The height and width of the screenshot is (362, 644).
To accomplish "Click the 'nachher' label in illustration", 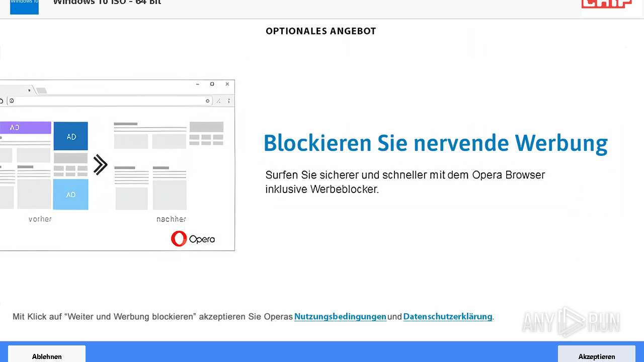I will (171, 219).
